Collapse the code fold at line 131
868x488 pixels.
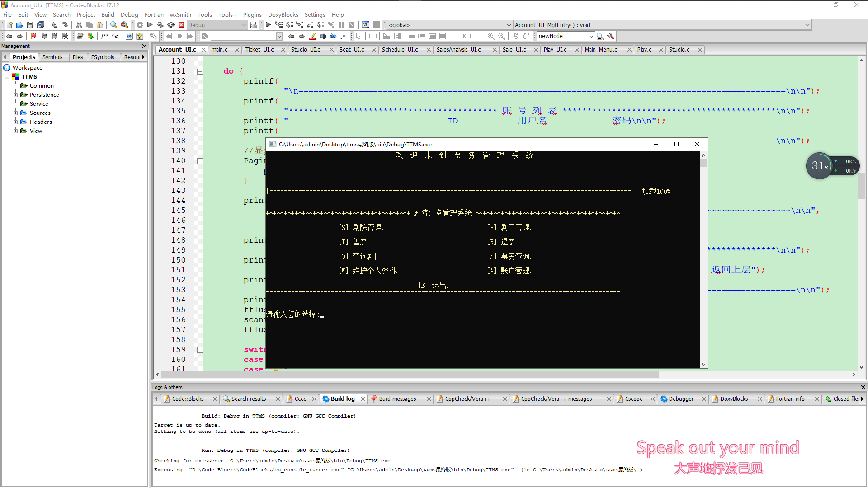[x=200, y=71]
